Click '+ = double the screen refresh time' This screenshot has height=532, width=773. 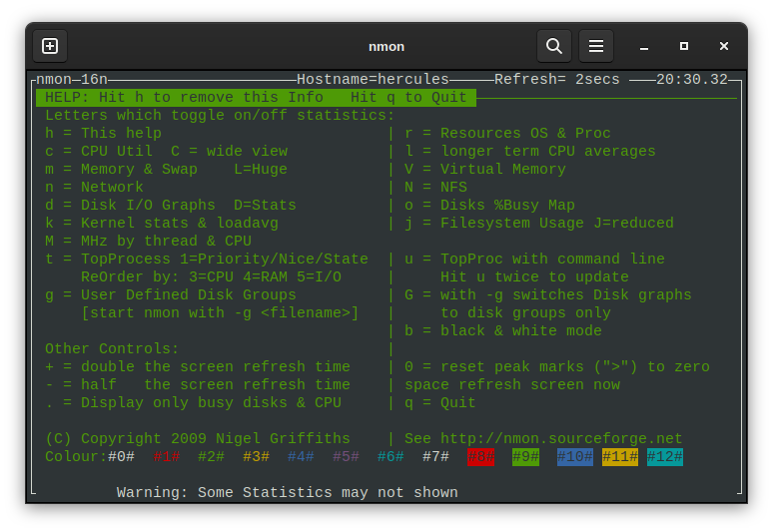point(197,367)
